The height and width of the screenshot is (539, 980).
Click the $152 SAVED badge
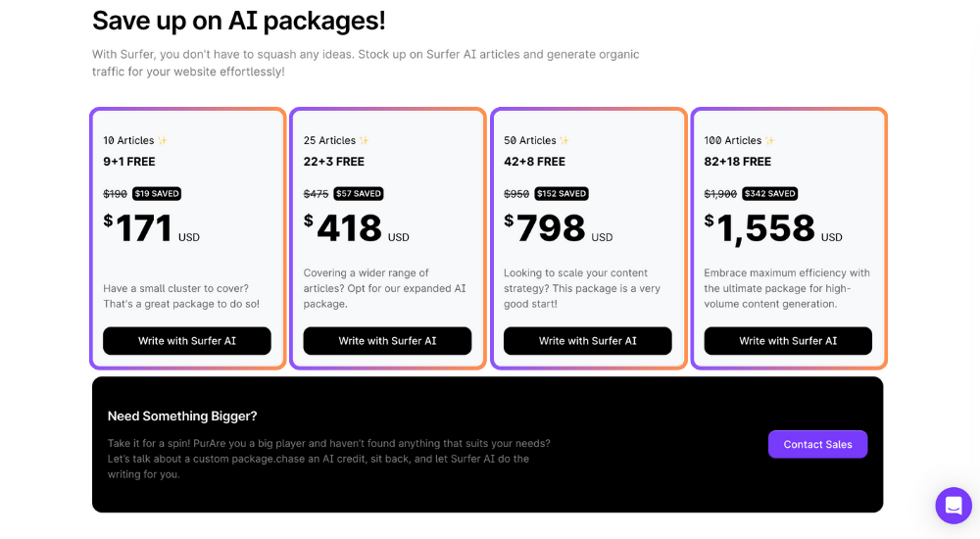click(562, 194)
